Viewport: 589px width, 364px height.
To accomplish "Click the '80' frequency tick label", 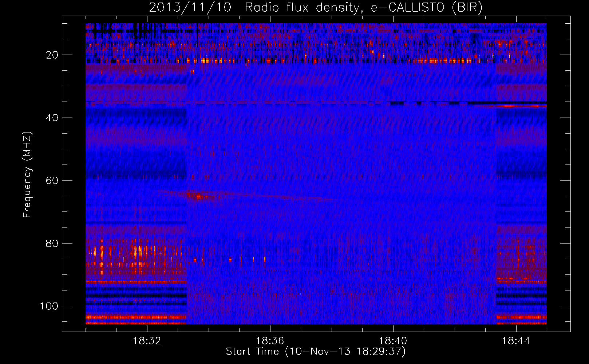I will point(52,243).
